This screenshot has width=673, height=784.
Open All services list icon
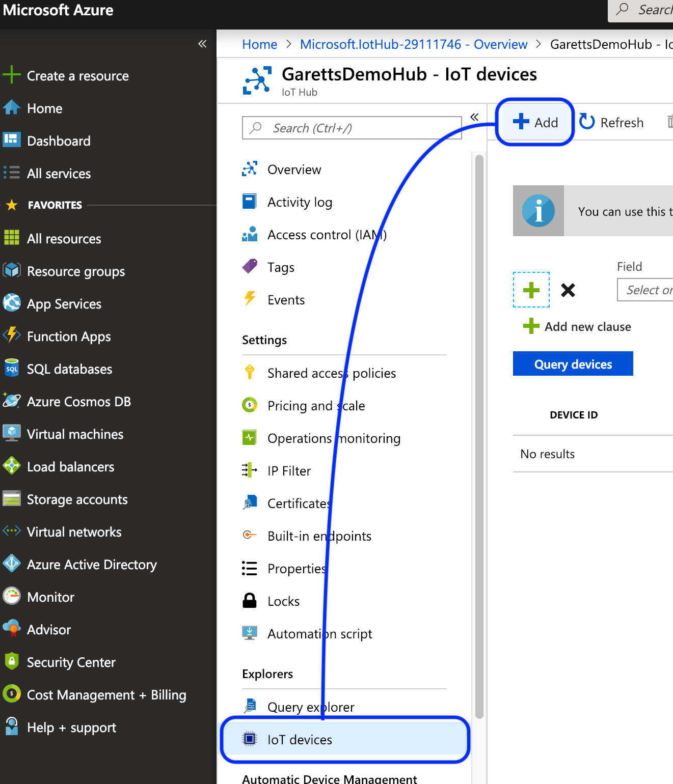click(11, 173)
